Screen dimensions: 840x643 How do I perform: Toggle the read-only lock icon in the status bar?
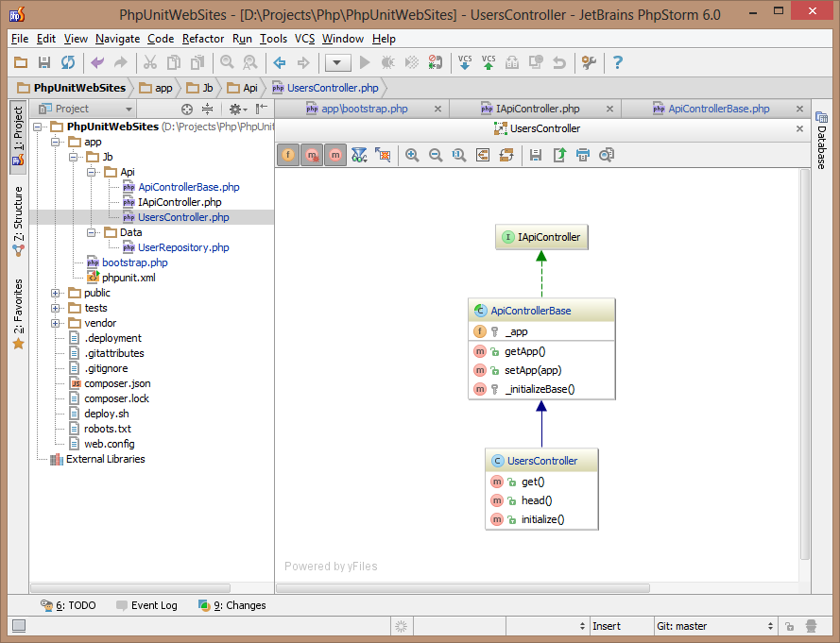coord(789,626)
